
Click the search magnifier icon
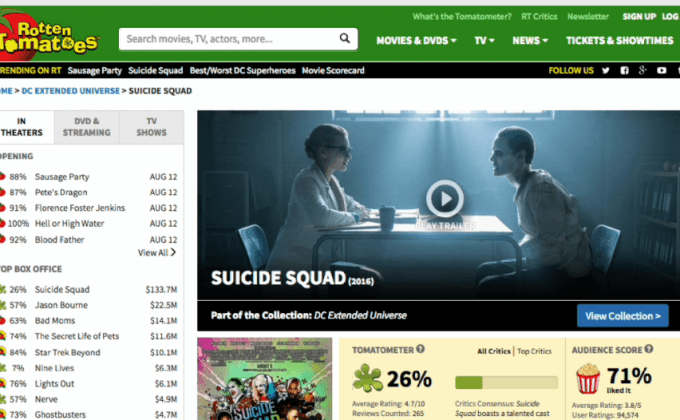pos(344,39)
